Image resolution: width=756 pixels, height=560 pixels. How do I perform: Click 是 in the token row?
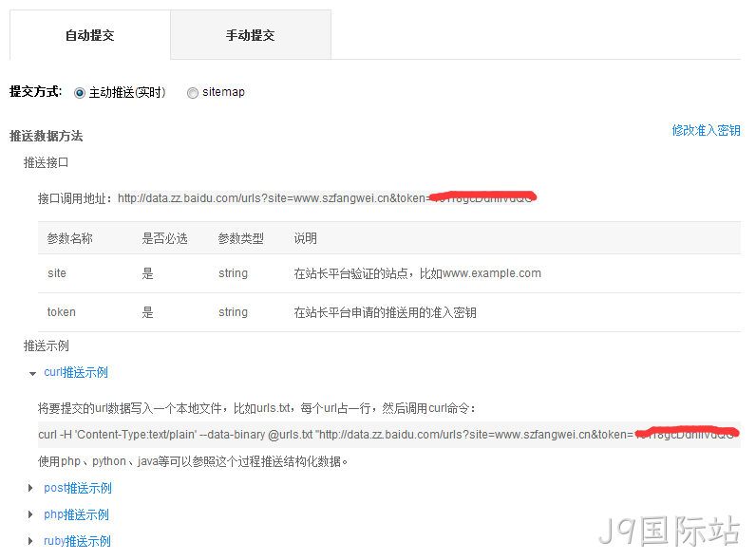click(147, 312)
